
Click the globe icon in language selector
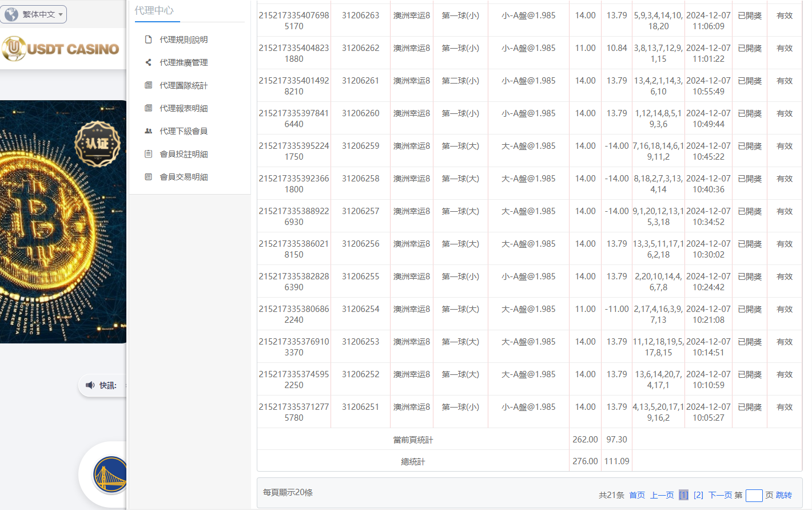(x=11, y=14)
